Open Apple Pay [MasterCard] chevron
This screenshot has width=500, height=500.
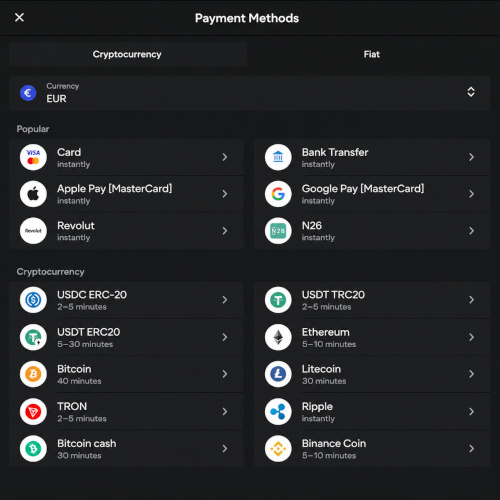pyautogui.click(x=225, y=194)
